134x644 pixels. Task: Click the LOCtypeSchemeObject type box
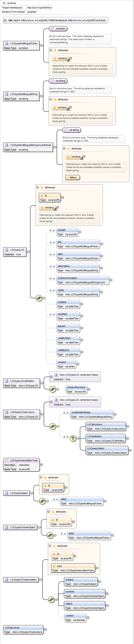click(x=20, y=527)
